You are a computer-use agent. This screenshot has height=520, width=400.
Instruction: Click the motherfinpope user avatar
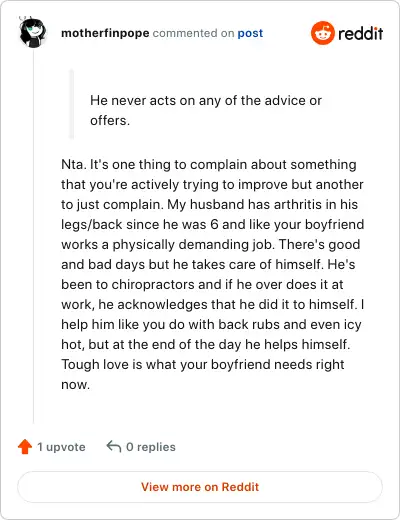(33, 32)
